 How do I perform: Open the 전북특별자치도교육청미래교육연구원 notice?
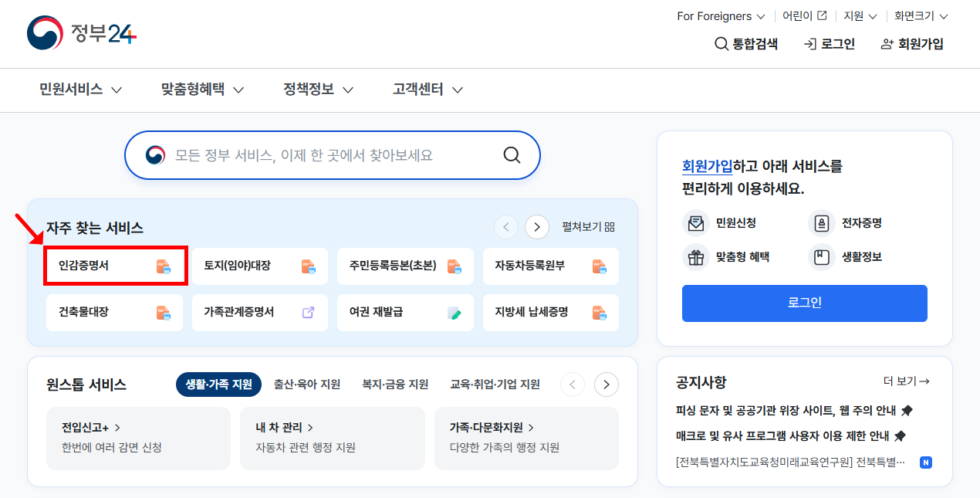[790, 462]
